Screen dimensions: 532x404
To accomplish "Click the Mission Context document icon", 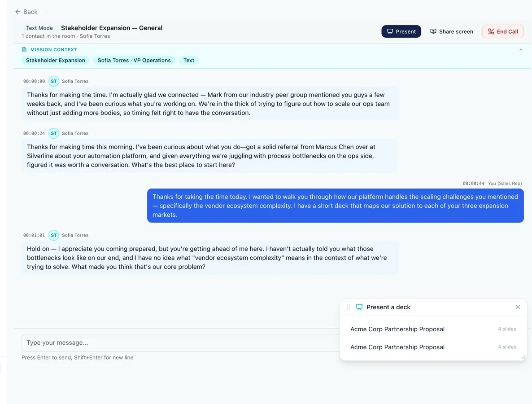I will pos(24,49).
